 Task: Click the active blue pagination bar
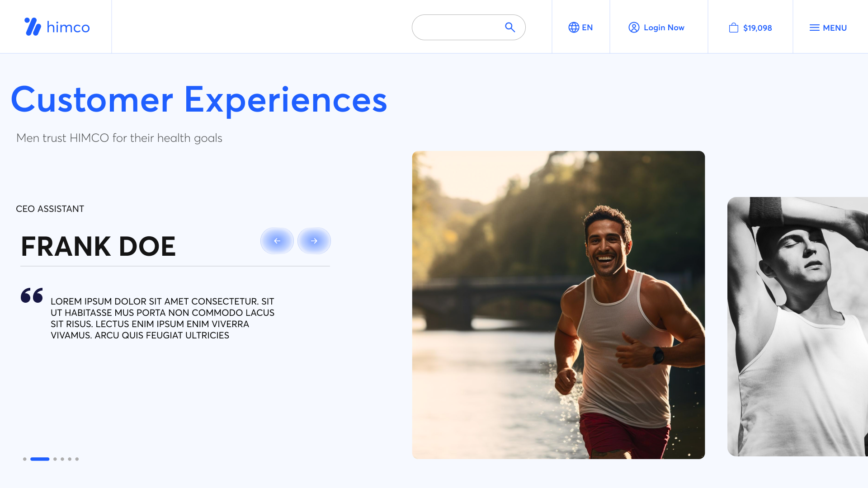tap(40, 459)
